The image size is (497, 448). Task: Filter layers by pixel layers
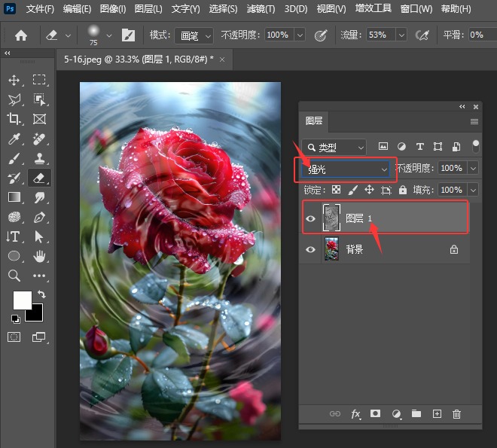click(383, 146)
